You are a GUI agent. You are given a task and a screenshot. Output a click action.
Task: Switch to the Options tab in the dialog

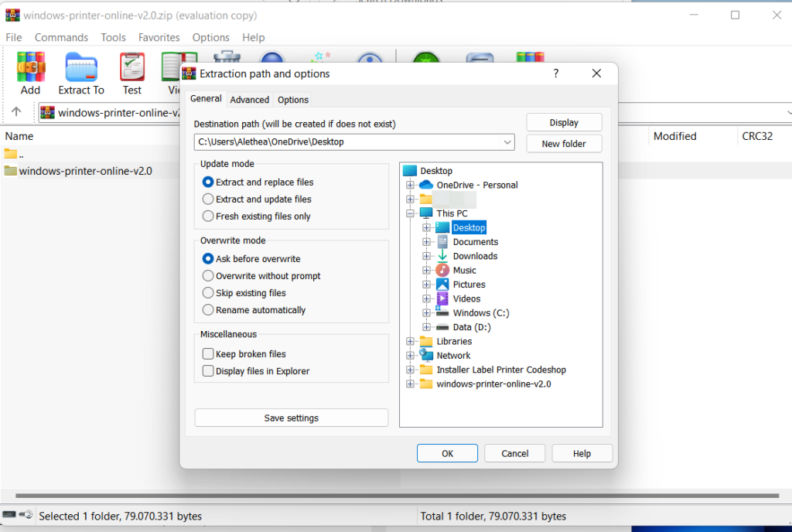(x=293, y=100)
